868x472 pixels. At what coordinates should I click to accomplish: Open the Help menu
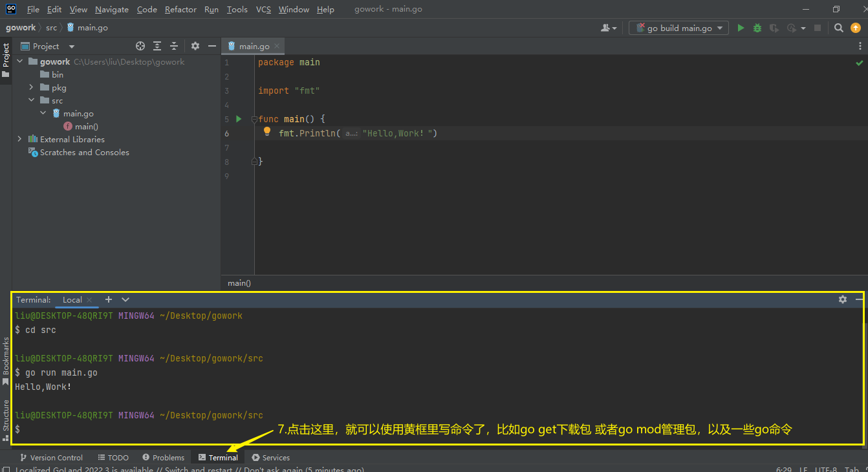(325, 9)
